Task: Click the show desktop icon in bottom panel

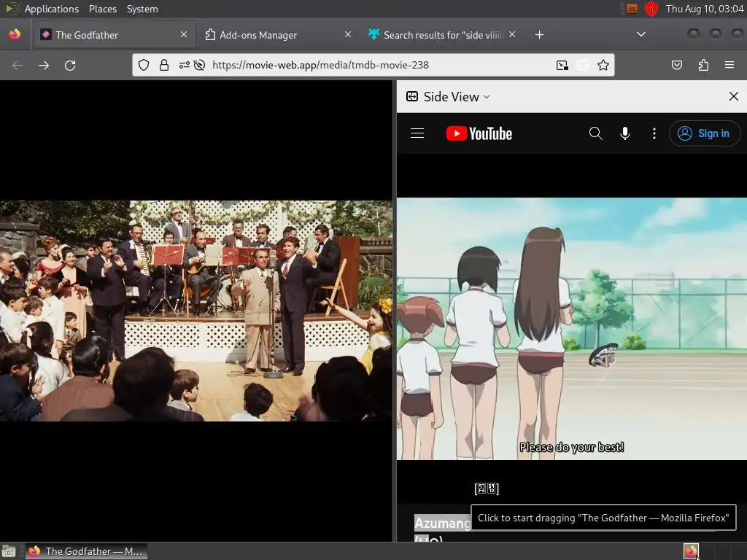Action: click(x=9, y=551)
